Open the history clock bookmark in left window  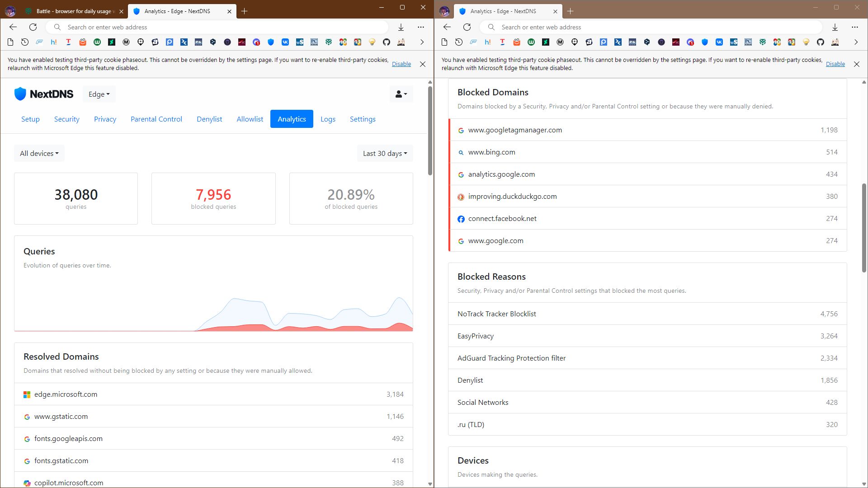pos(25,42)
